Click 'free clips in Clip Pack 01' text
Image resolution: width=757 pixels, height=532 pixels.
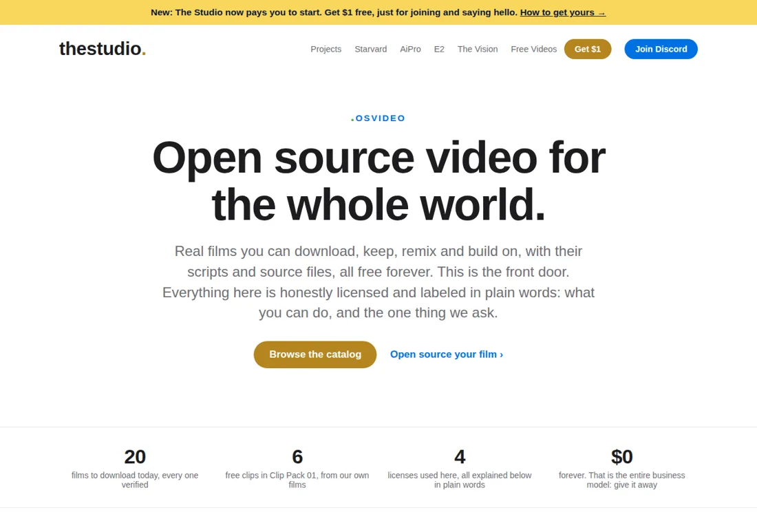coord(297,480)
